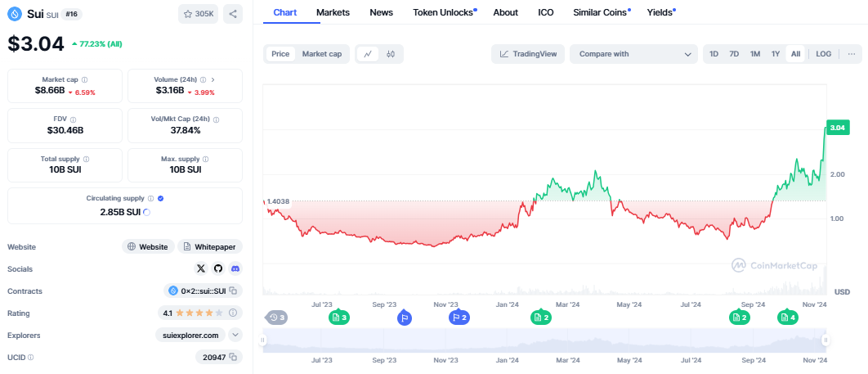Click blue flag marker labeled 2 near Nov '23

pyautogui.click(x=459, y=318)
